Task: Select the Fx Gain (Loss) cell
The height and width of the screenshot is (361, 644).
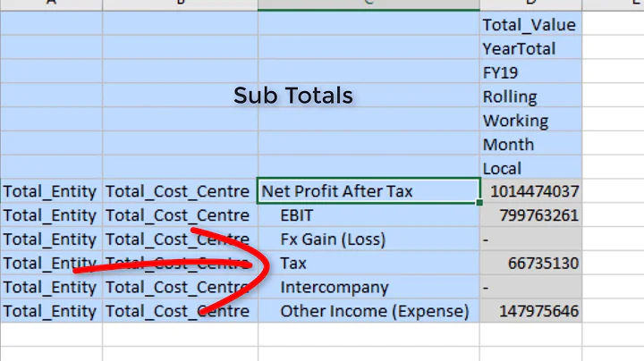Action: [x=369, y=239]
